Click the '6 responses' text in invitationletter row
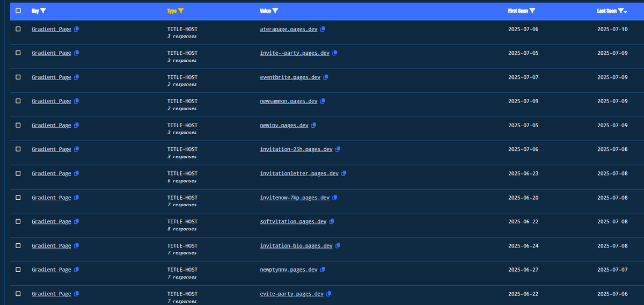644x305 pixels. [182, 181]
